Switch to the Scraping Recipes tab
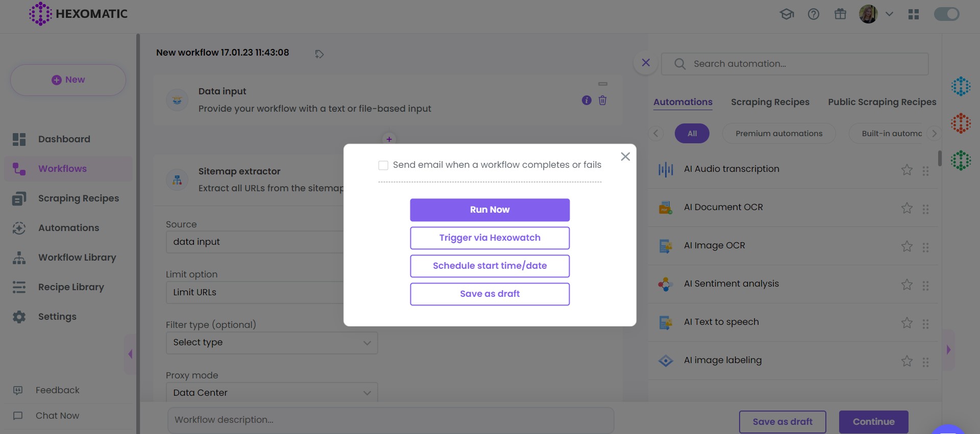 770,102
